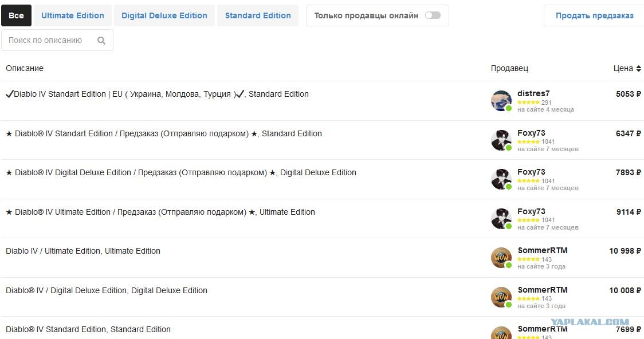
Task: Open the Foxy73 Ultimate Edition preorder listing
Action: coord(160,212)
